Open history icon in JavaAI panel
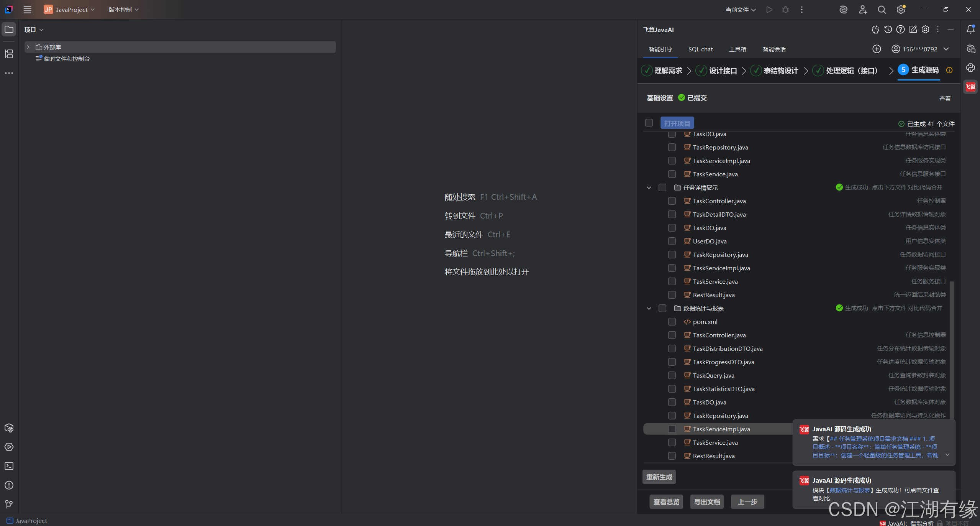Screen dimensions: 980x526 888,30
